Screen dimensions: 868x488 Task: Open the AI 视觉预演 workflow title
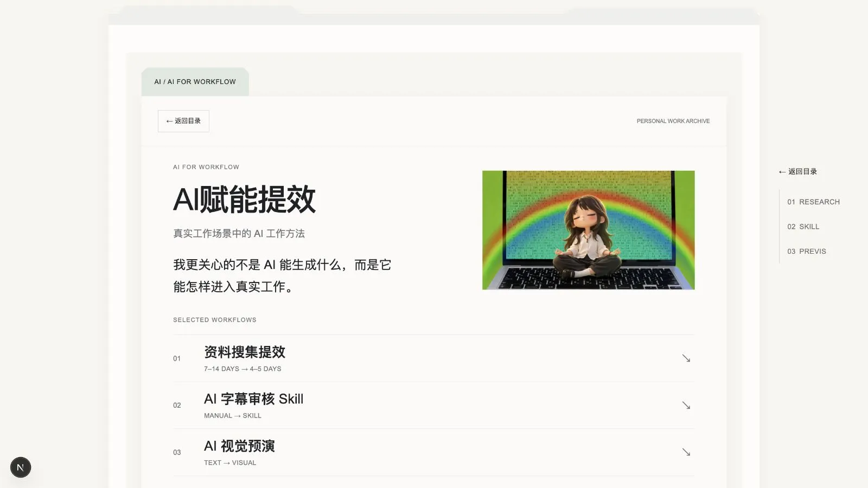pyautogui.click(x=239, y=446)
